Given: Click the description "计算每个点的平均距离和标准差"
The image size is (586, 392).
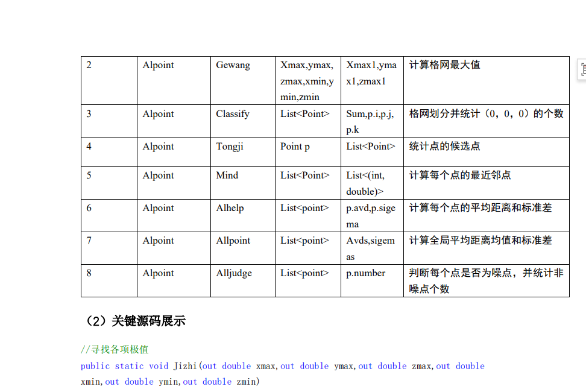Looking at the screenshot, I should pos(480,208).
